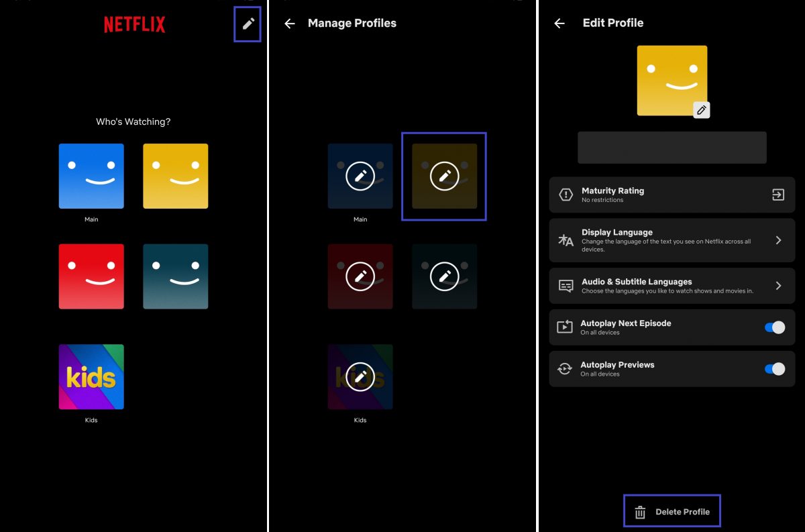Go back from Manage Profiles screen
805x532 pixels.
pos(290,23)
